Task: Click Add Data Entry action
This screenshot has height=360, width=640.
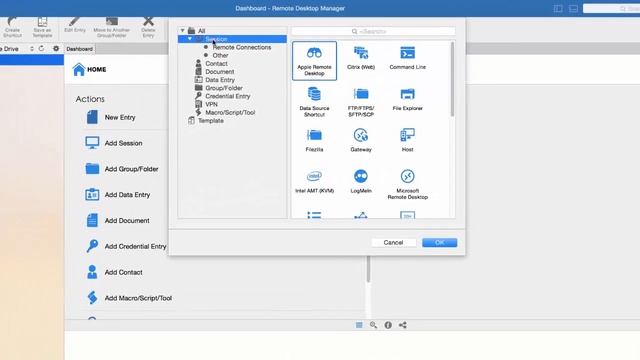Action: tap(127, 195)
